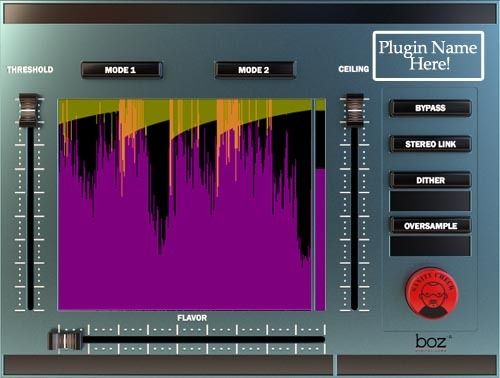Screen dimensions: 500x378
Task: Open the dropdown box below DITHER
Action: [x=430, y=201]
